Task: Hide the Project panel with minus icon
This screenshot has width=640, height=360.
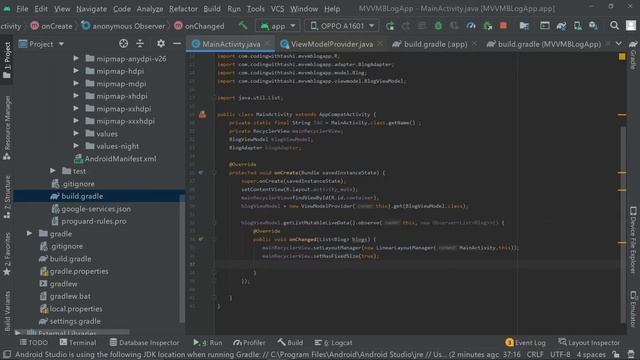Action: (177, 43)
